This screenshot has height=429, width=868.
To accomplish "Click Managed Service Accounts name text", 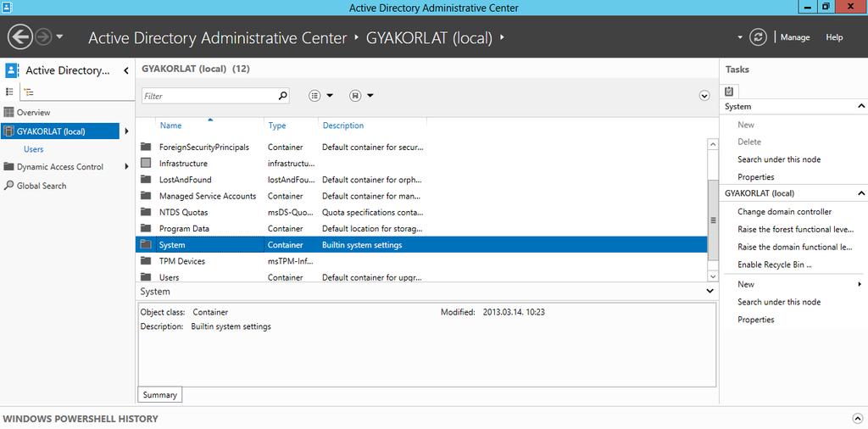I will [208, 196].
